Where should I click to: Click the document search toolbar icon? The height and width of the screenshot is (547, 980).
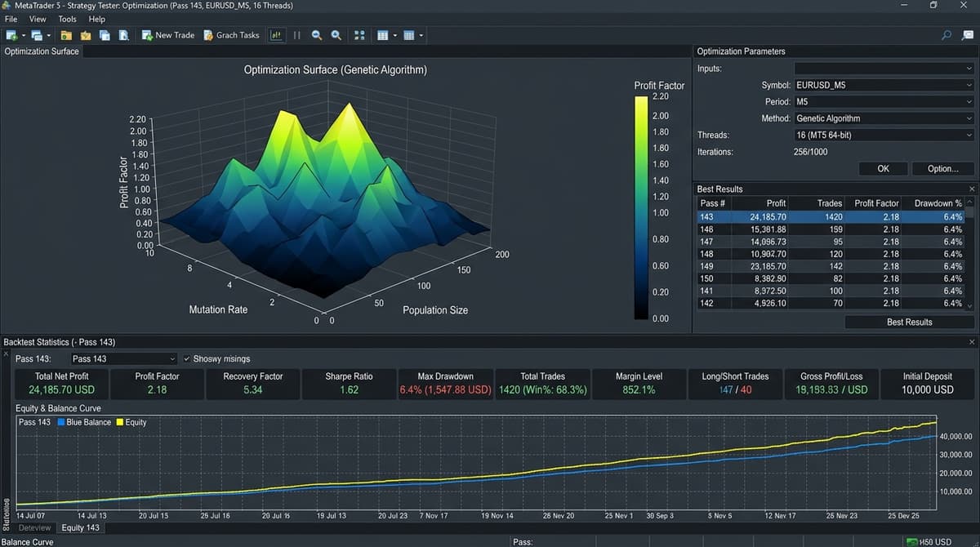tap(124, 35)
